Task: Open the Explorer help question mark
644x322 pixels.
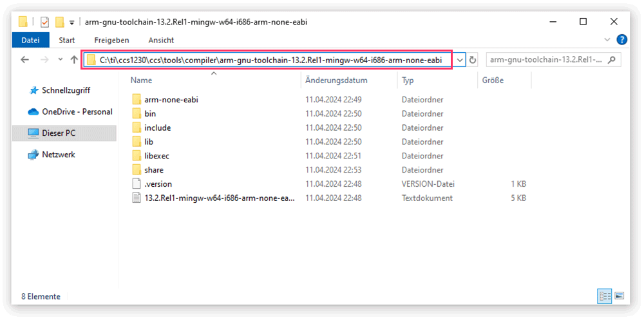Action: click(622, 40)
